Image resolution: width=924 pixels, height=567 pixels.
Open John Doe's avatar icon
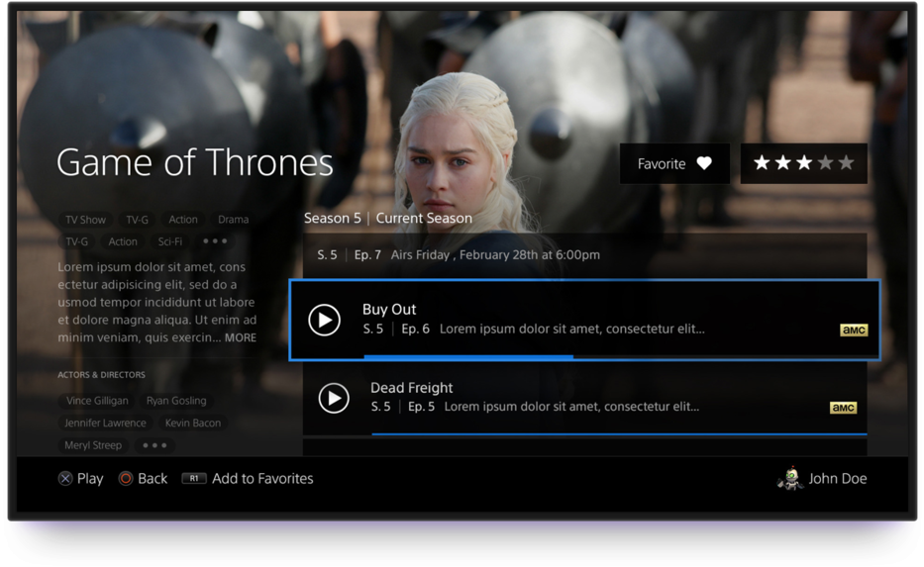[790, 478]
